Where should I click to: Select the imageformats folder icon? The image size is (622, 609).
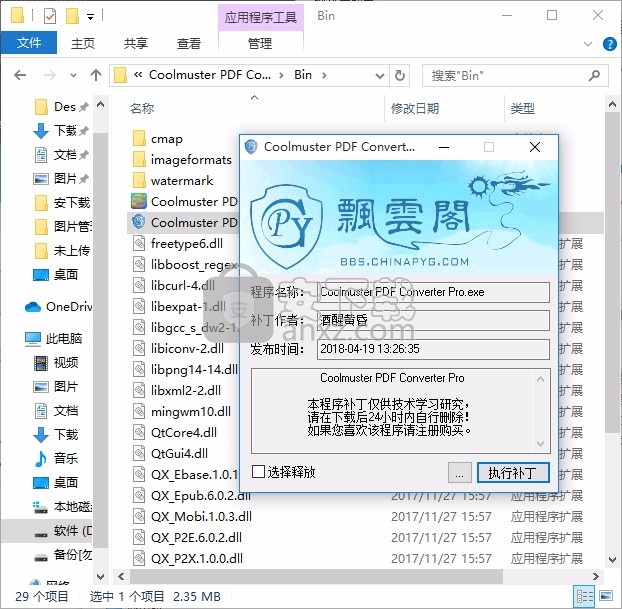point(138,160)
